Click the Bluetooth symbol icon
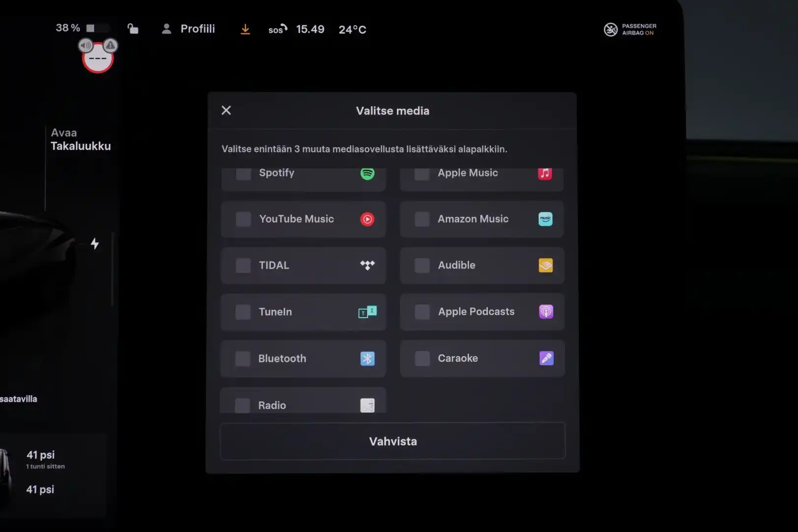Viewport: 798px width, 532px height. coord(367,359)
